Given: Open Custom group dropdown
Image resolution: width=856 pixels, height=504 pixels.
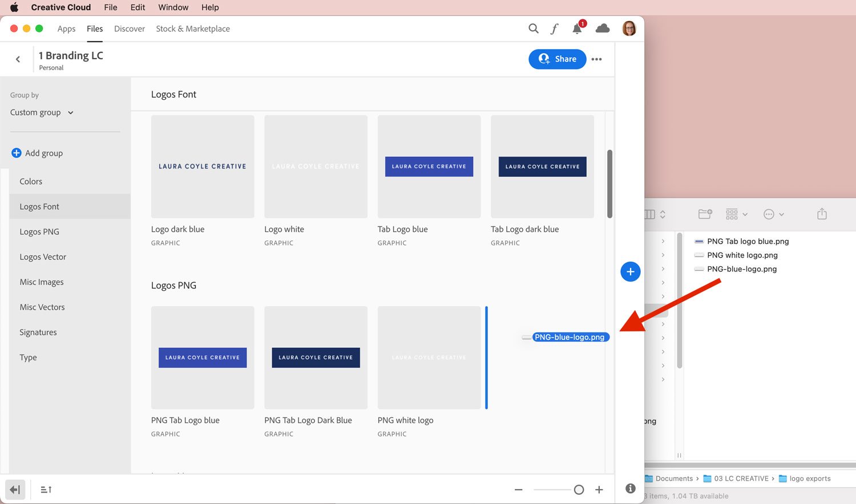Looking at the screenshot, I should pos(42,112).
